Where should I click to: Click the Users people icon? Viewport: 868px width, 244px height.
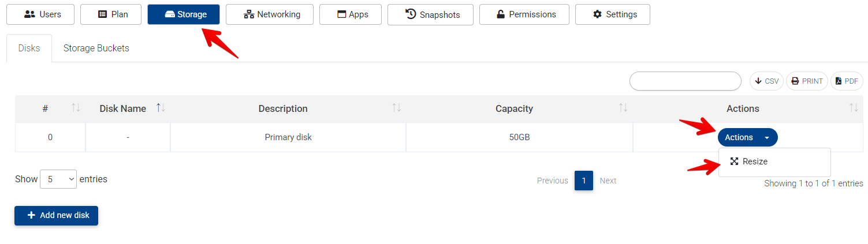tap(30, 14)
